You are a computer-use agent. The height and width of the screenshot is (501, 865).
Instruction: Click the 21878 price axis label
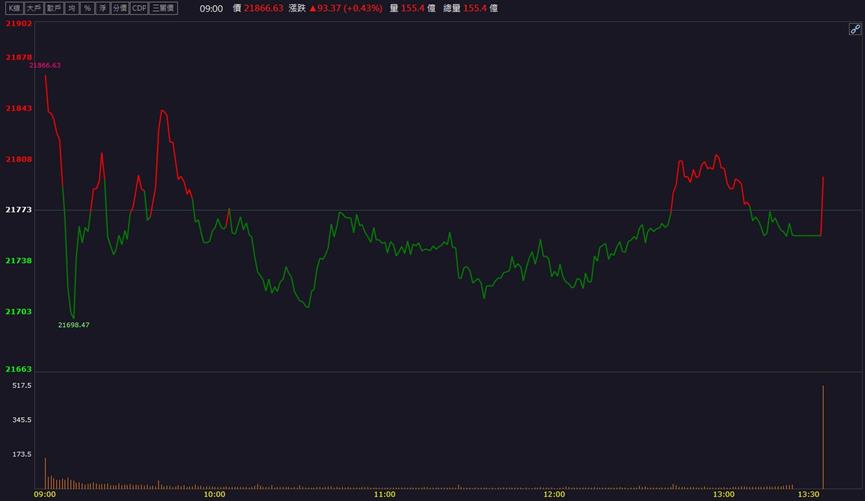point(19,57)
